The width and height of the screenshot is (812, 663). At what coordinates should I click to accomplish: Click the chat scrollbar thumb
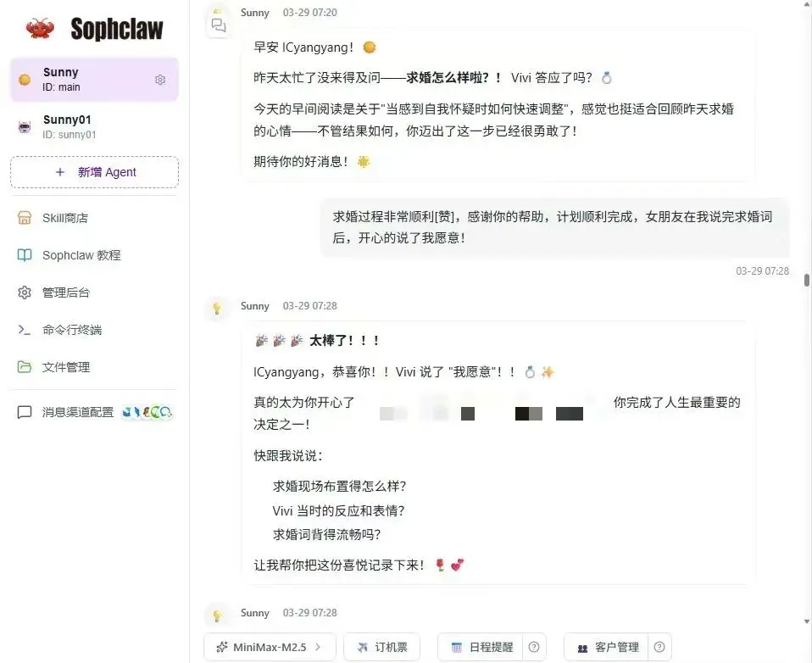[806, 280]
